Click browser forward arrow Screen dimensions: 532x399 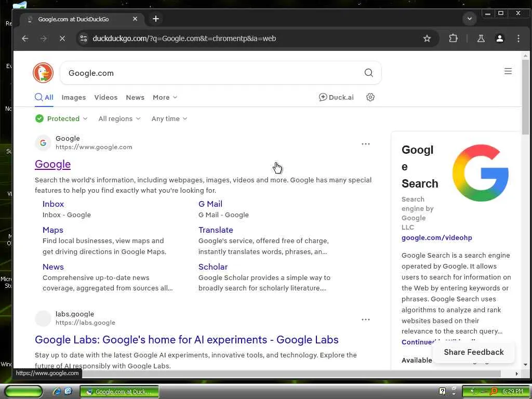[44, 38]
